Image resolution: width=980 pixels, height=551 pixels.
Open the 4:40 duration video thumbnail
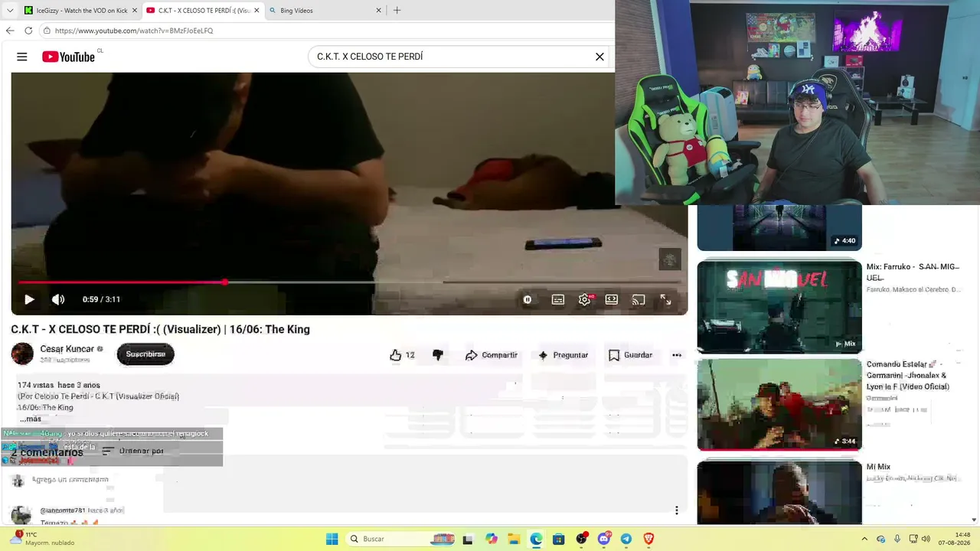[x=779, y=227]
